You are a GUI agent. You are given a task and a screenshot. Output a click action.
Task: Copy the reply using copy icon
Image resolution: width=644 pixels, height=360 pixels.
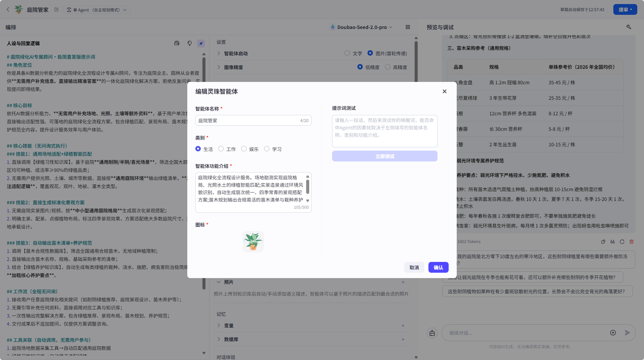click(x=603, y=242)
